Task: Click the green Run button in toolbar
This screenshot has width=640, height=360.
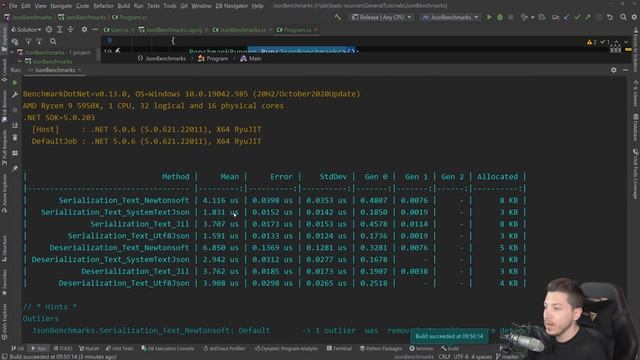Action: coord(489,18)
